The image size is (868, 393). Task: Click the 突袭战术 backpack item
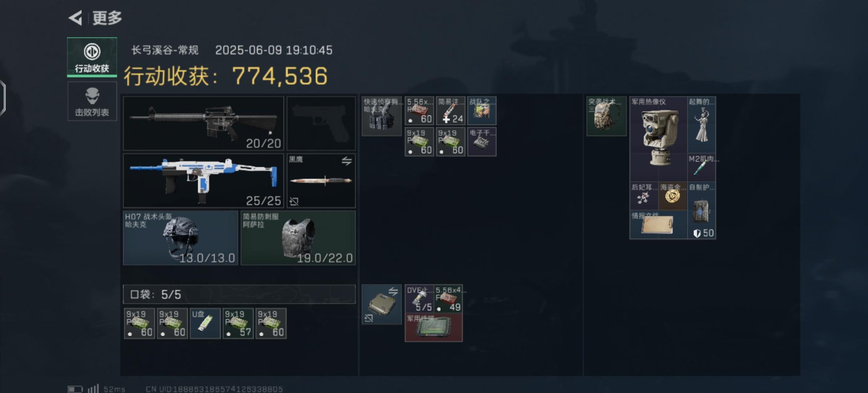pos(606,116)
